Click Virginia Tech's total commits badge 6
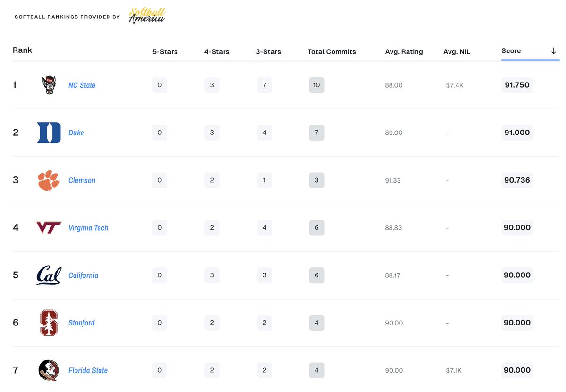Screen dimensions: 566x392 click(316, 228)
